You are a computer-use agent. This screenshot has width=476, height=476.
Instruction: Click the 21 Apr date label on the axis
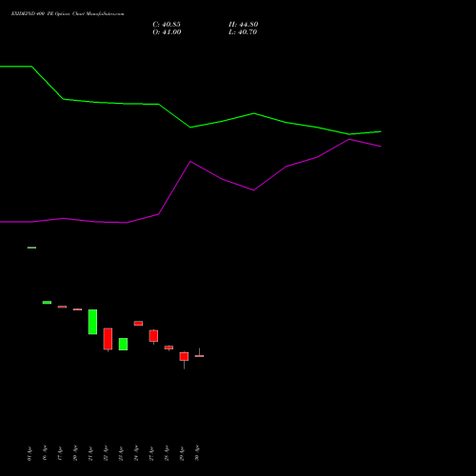(x=90, y=453)
